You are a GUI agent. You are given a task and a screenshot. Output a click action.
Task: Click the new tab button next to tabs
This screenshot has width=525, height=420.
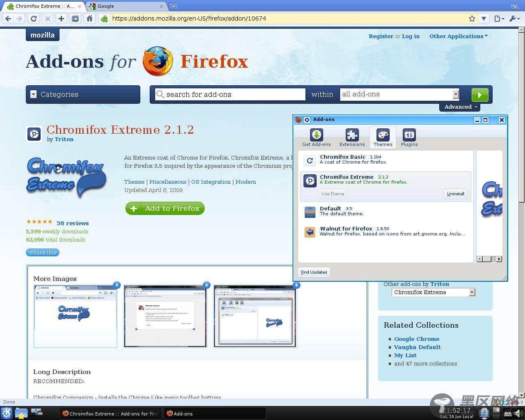(174, 6)
